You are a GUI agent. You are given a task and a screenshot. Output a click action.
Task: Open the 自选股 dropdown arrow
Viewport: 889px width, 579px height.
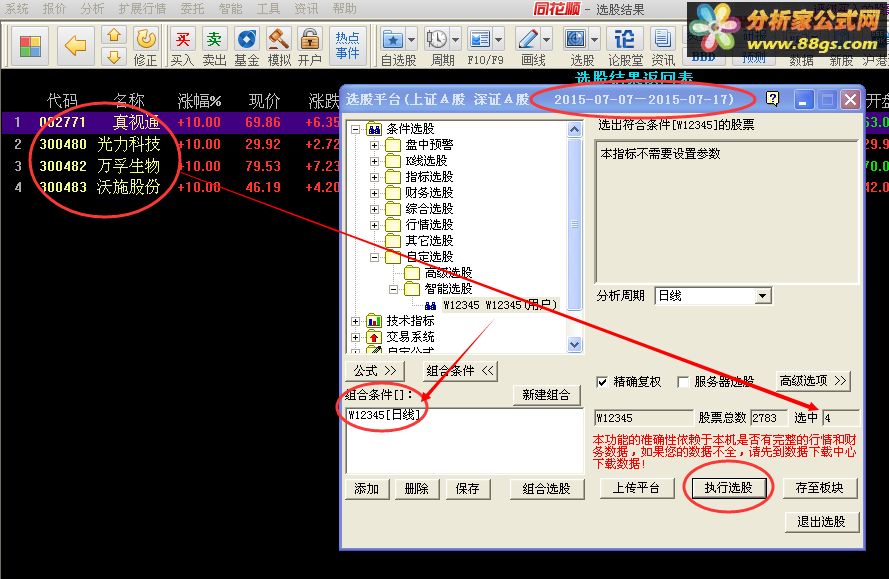coord(412,40)
